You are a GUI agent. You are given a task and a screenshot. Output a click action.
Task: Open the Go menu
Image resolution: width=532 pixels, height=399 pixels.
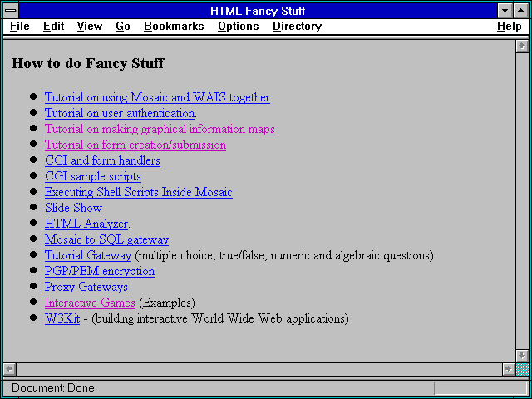click(122, 27)
